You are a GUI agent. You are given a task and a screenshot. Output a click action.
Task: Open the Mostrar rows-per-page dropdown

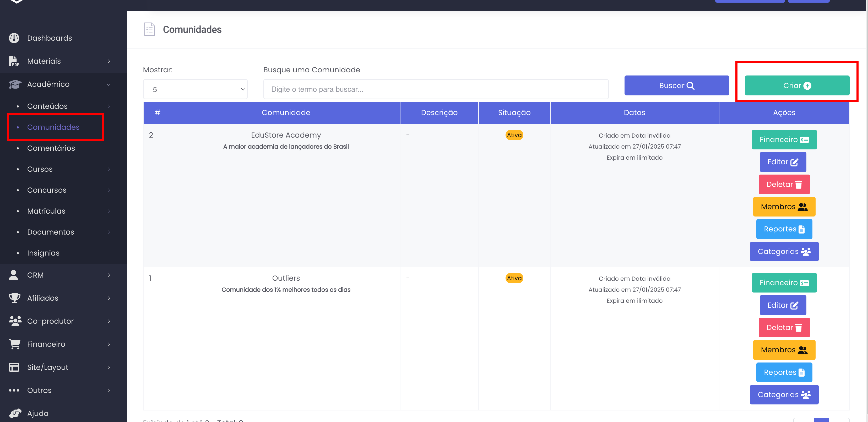tap(195, 89)
